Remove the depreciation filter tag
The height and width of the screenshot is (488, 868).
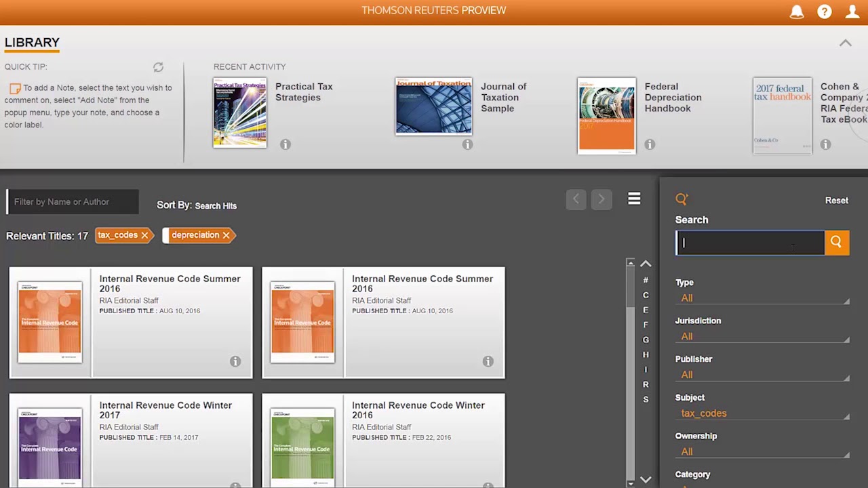(226, 235)
